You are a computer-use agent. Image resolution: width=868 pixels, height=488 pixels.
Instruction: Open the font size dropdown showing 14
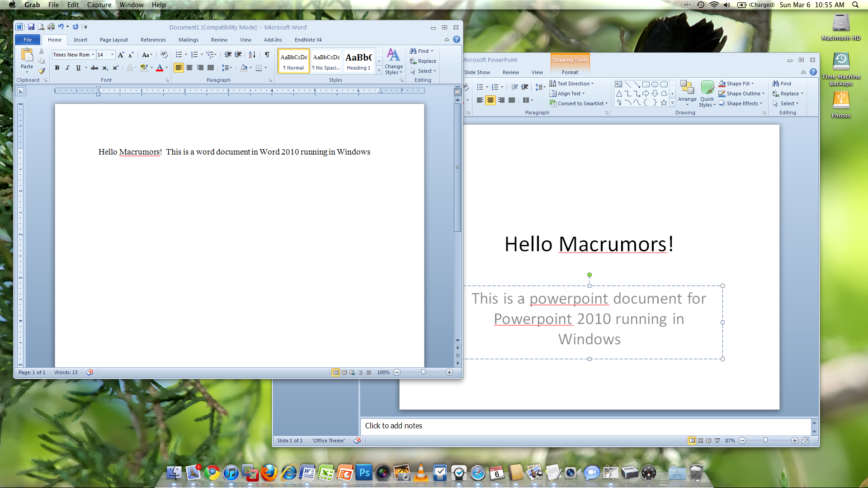(x=112, y=55)
